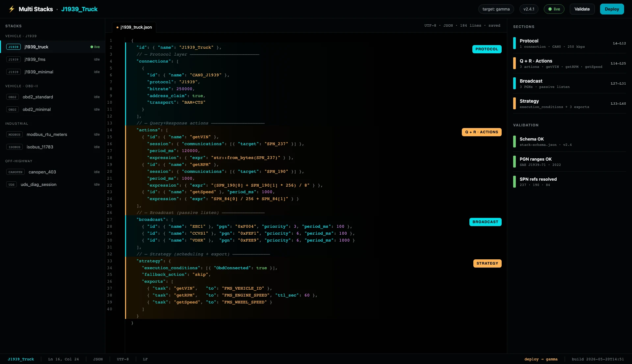632x364 pixels.
Task: Click the "connections" key on line 4
Action: click(154, 61)
